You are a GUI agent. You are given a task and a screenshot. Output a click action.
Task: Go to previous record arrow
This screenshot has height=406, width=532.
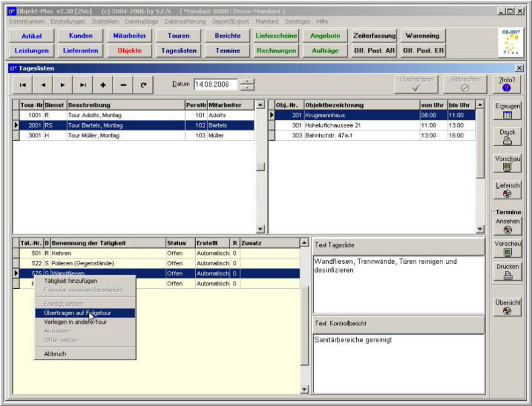(x=42, y=85)
